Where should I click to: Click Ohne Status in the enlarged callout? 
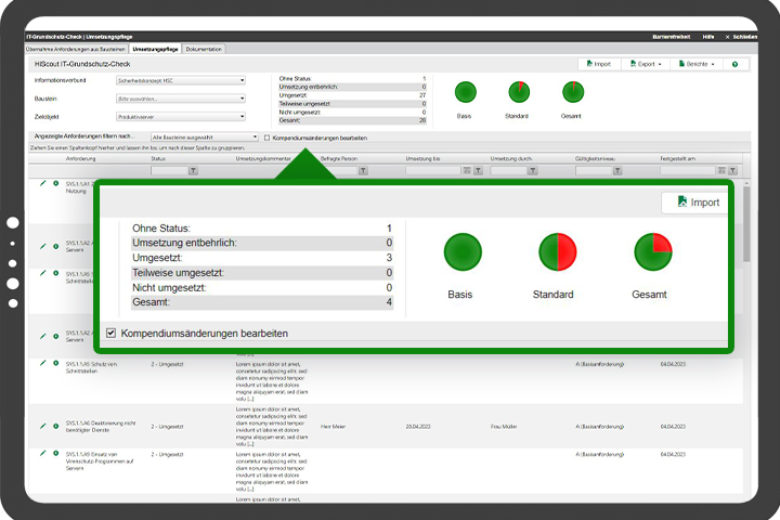click(262, 228)
